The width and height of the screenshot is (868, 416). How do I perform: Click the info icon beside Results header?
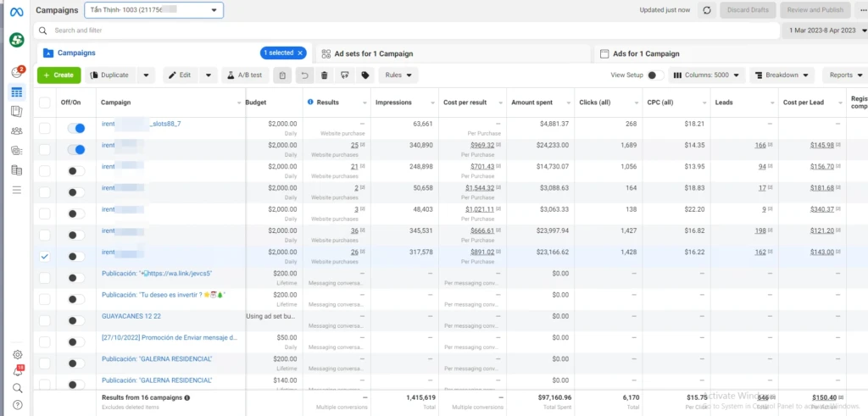pos(310,103)
